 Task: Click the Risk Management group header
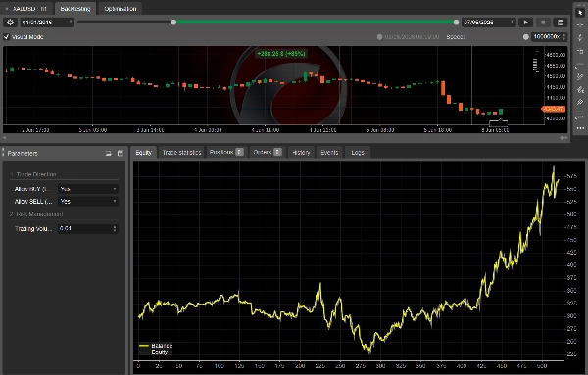tap(36, 214)
